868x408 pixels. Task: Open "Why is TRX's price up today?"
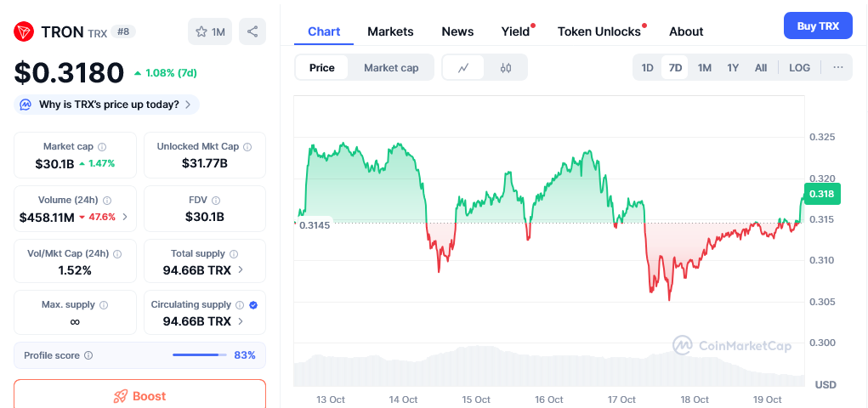(x=108, y=105)
